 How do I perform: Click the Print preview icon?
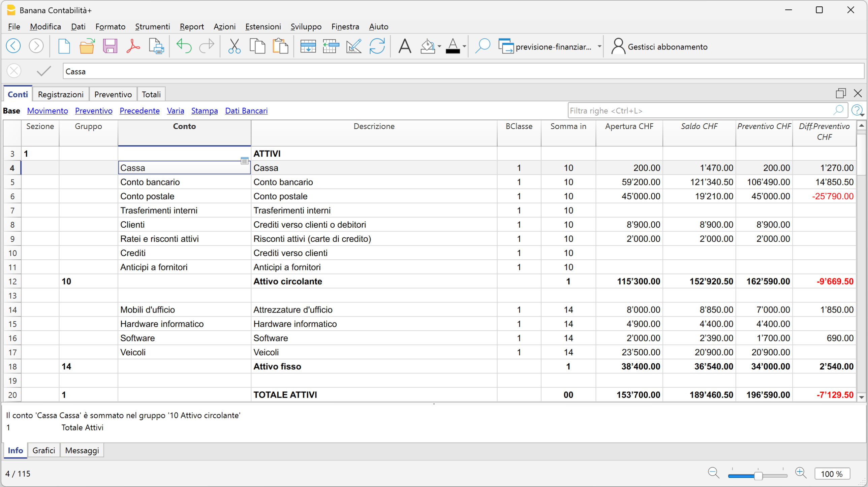pos(156,46)
